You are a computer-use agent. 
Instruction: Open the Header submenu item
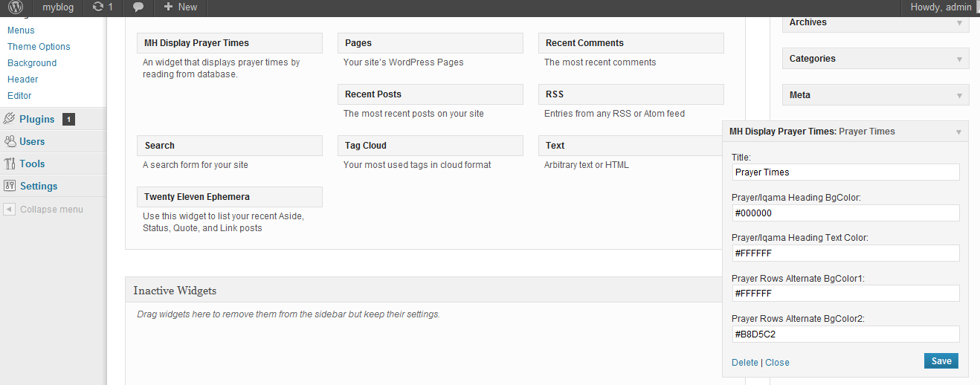[x=23, y=80]
